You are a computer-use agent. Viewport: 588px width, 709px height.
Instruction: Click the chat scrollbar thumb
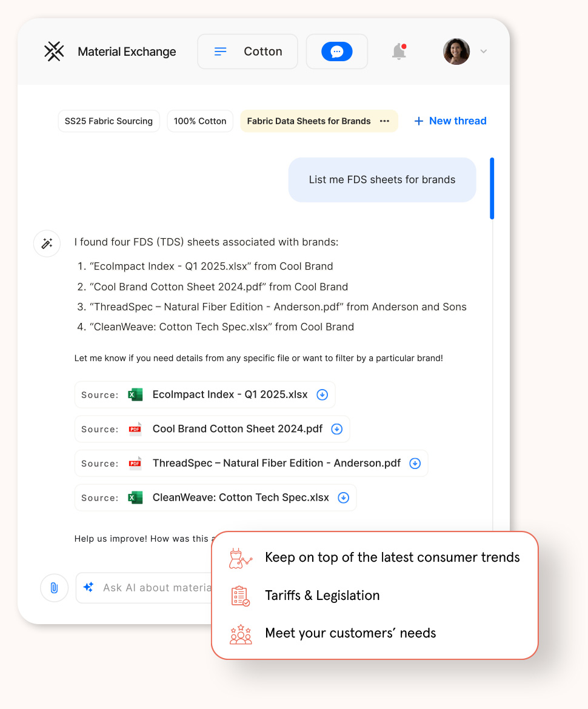pos(492,188)
